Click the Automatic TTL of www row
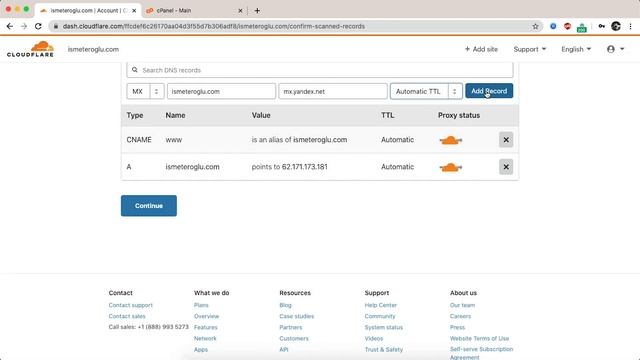Viewport: 640px width, 360px height. tap(398, 140)
